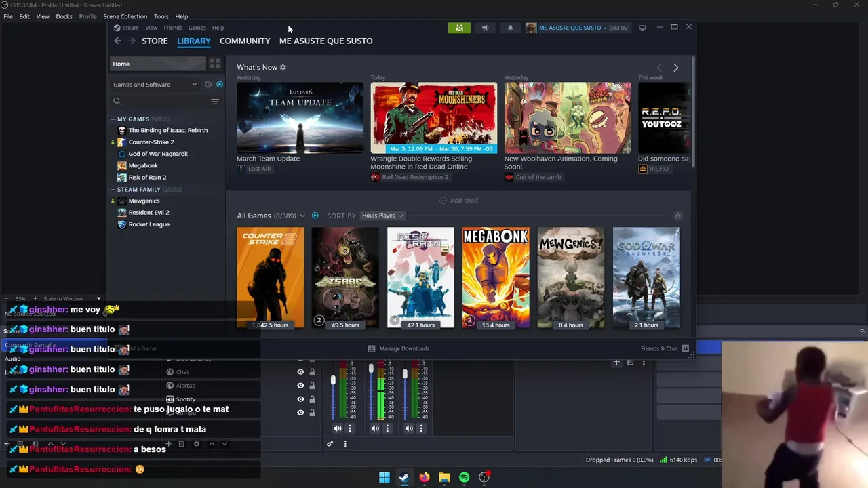Viewport: 868px width, 488px height.
Task: Open advanced filters icon beside search
Action: coord(215,102)
